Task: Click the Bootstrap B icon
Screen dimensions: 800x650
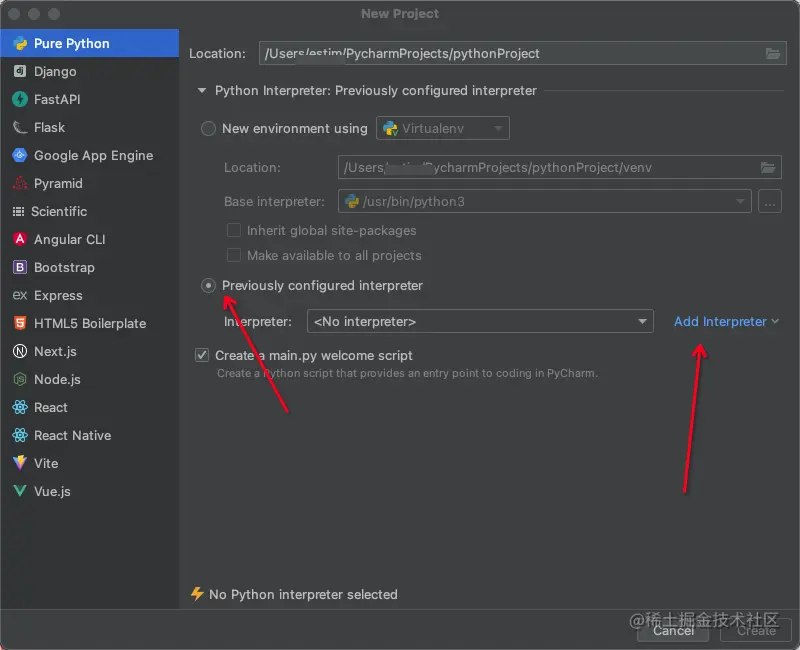Action: click(x=20, y=267)
